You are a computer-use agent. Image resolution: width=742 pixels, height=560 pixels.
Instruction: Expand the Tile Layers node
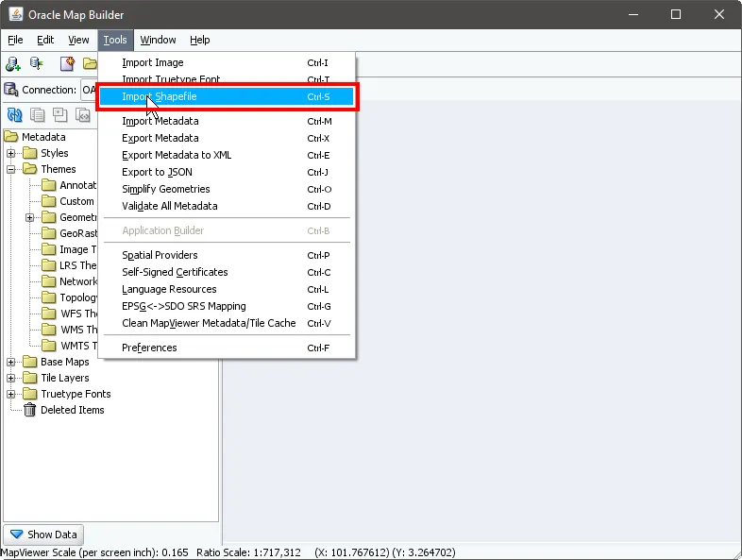(x=11, y=378)
